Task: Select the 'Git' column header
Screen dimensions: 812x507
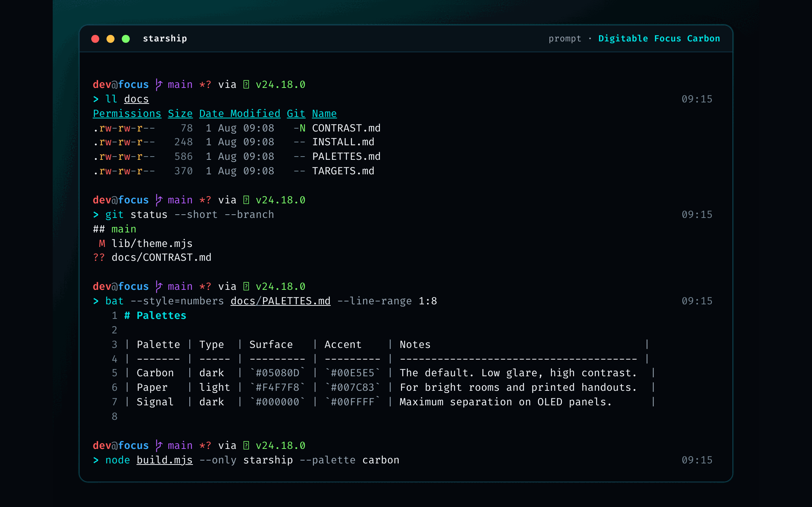Action: click(x=296, y=114)
